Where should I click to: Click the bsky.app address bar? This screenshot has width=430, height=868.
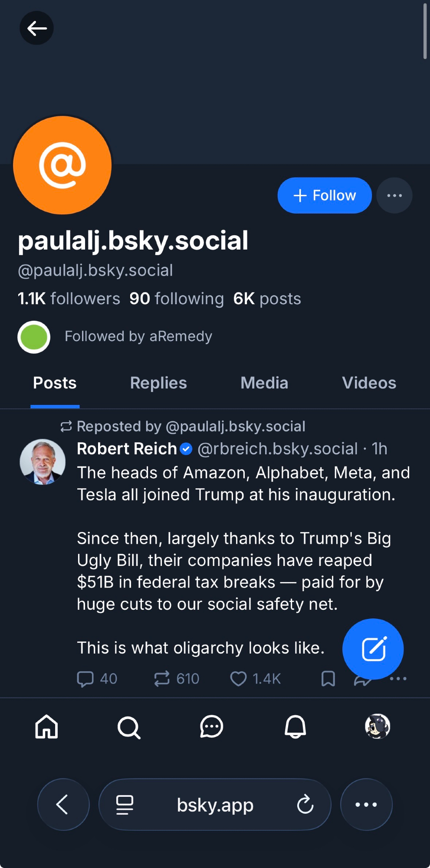(x=215, y=805)
